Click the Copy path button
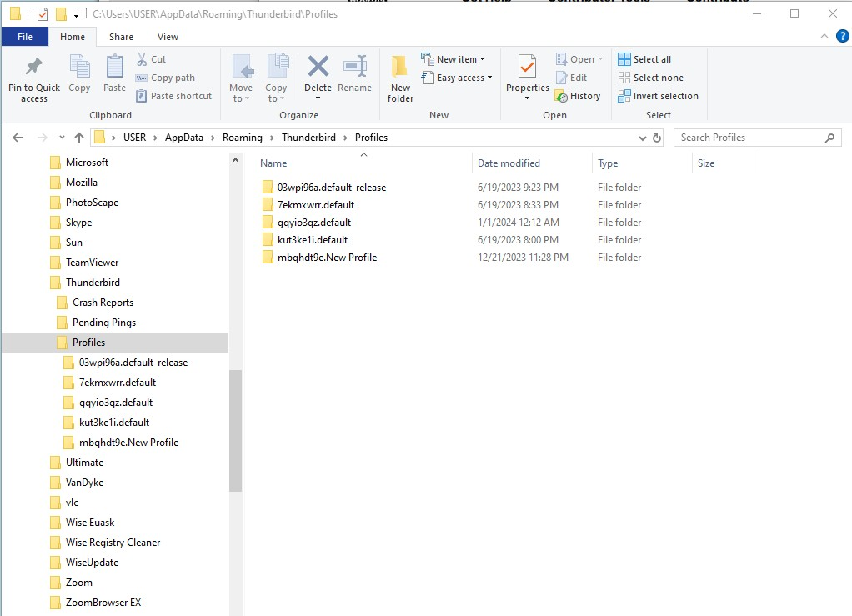The width and height of the screenshot is (852, 616). [x=165, y=78]
